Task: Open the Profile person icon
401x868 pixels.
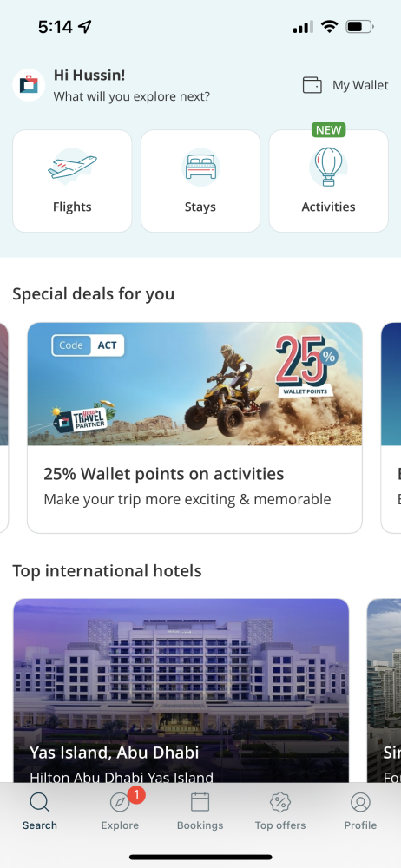Action: click(x=360, y=801)
